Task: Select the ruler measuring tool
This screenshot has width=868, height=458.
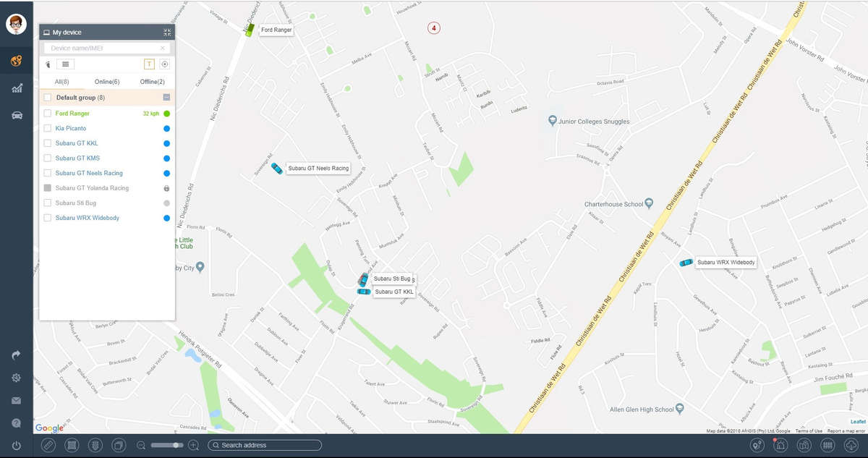Action: pos(48,445)
